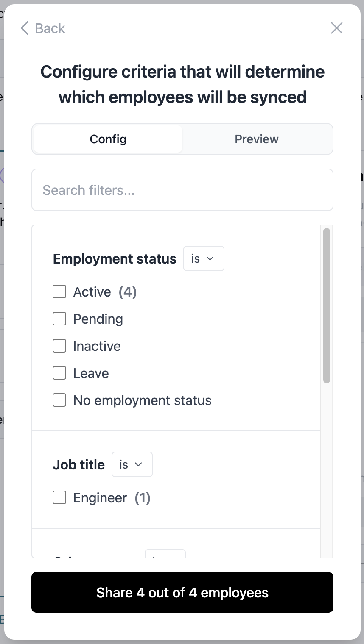Tick the Inactive checkbox

coord(59,346)
